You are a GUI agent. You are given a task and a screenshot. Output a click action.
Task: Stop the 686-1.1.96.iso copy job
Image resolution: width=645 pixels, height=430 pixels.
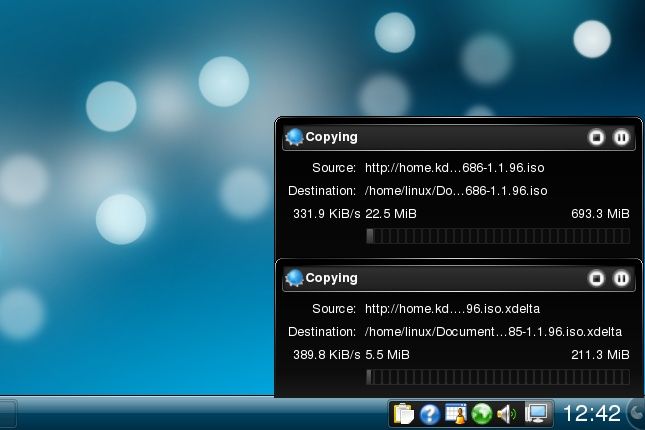tap(596, 137)
